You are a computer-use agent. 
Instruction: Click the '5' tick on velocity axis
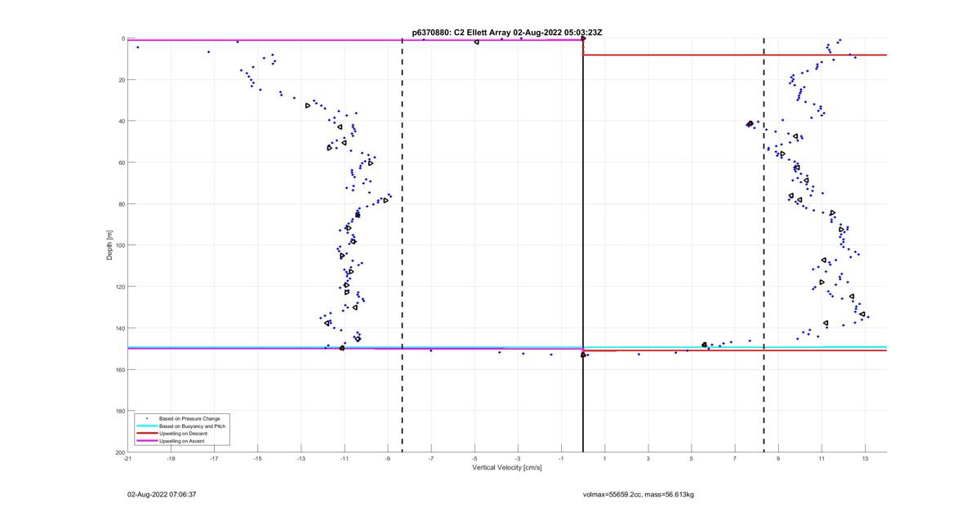click(x=691, y=459)
